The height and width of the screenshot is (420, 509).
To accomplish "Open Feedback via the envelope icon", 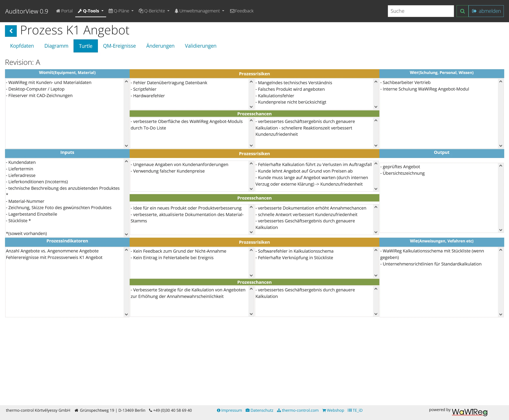I will click(232, 11).
